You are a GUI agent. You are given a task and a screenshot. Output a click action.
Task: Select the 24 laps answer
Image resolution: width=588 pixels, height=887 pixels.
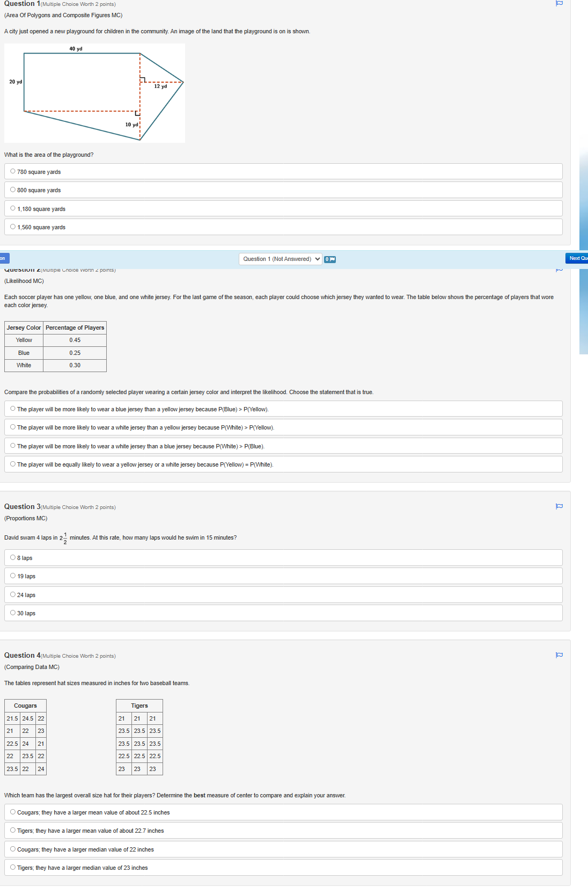coord(13,594)
